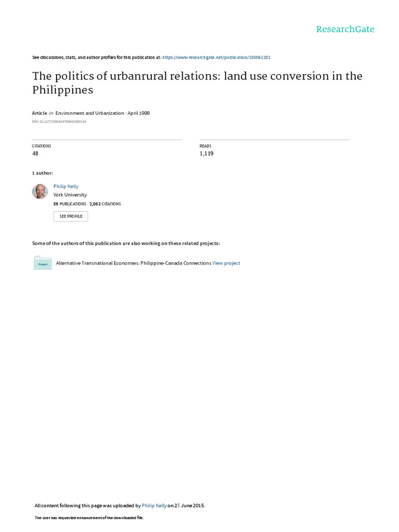Click the 59 Publications stat
The image size is (399, 532).
coord(70,204)
